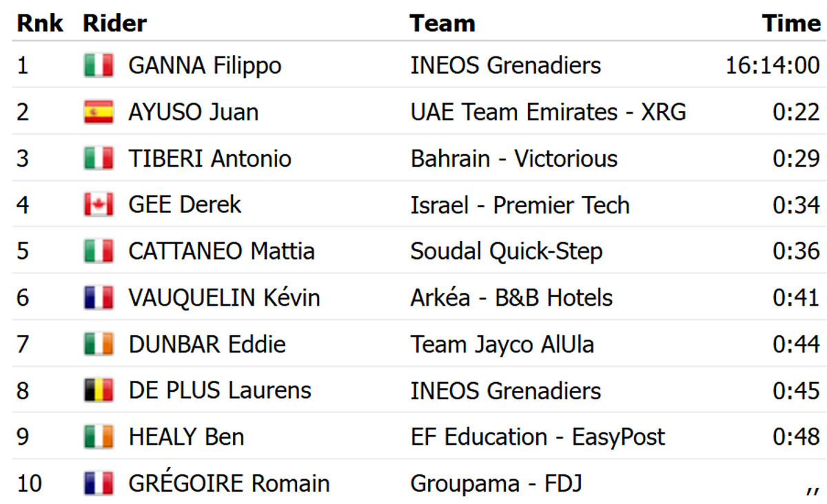This screenshot has width=827, height=504.
Task: Open rider profile for TIBERI Antonio
Action: coord(210,158)
